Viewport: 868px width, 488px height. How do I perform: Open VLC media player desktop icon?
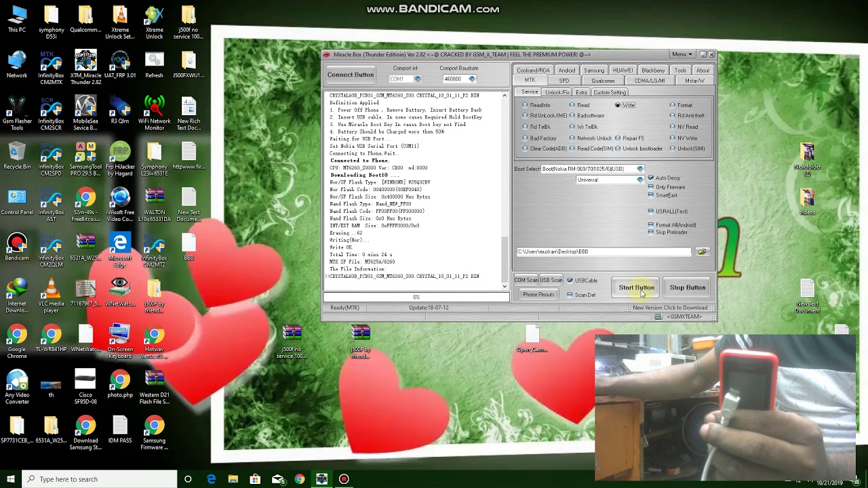point(51,296)
